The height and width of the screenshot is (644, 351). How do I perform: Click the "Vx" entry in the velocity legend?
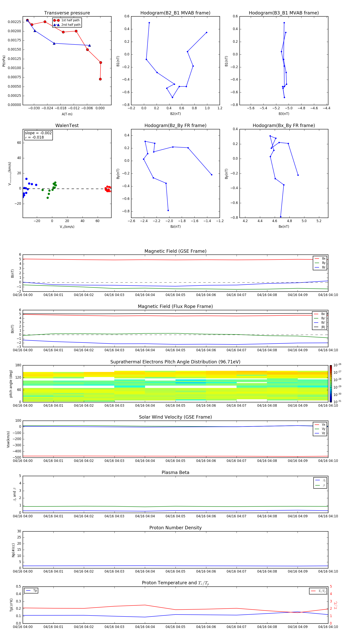[320, 424]
